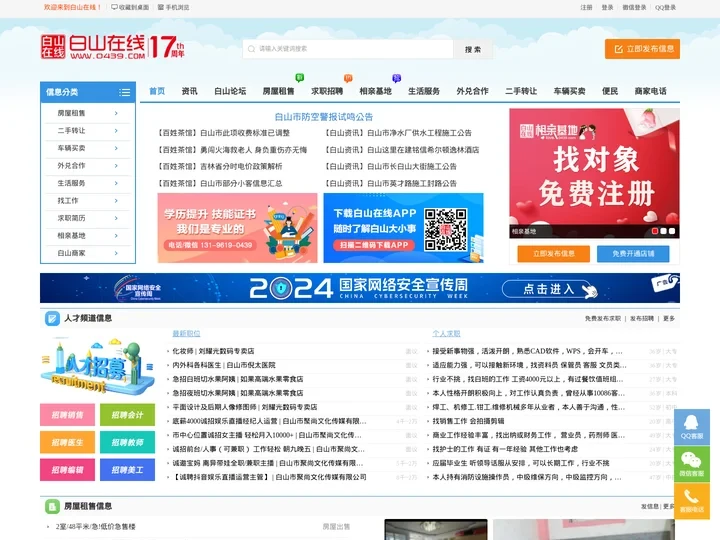Expand 车辆买卖 category arrow
Image resolution: width=720 pixels, height=540 pixels.
[116, 148]
